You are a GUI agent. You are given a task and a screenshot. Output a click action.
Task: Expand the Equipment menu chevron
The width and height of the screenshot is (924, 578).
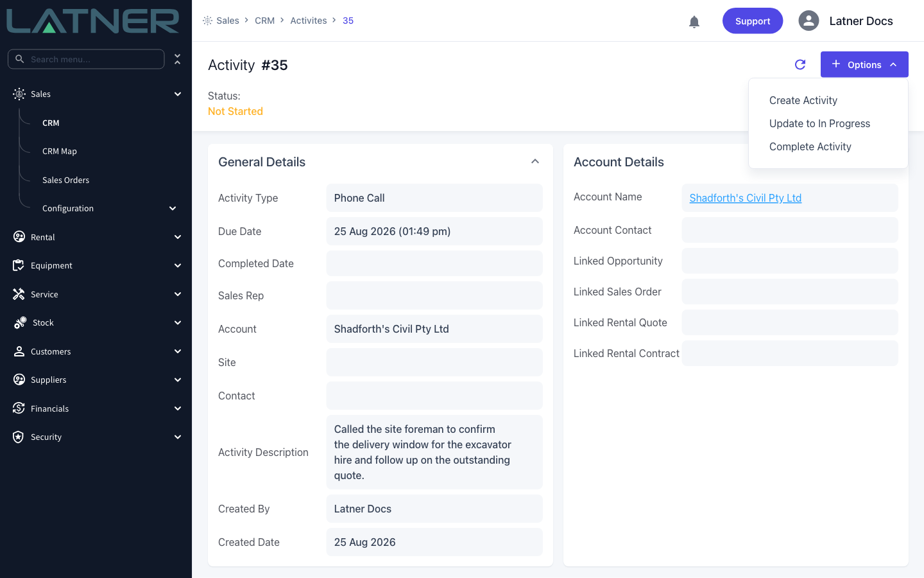(178, 265)
